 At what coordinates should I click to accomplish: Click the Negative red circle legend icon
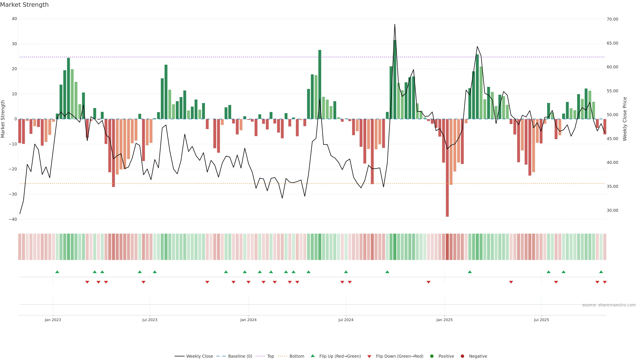pos(462,356)
